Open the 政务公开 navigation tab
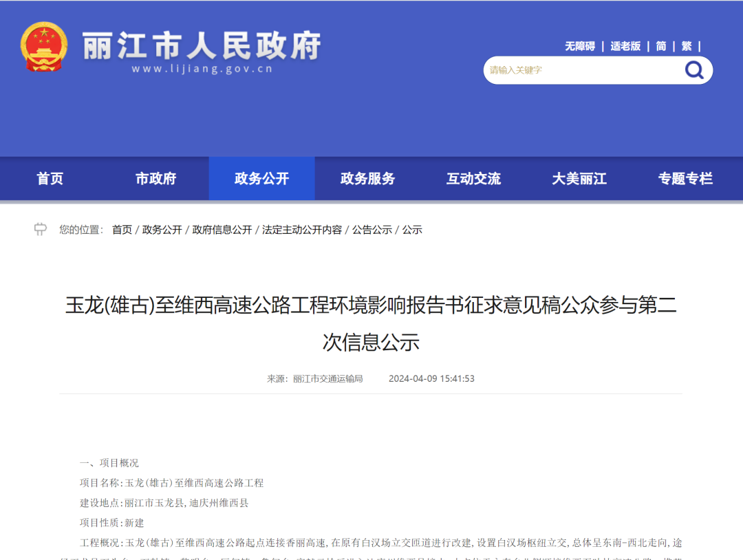This screenshot has width=743, height=560. (x=261, y=179)
